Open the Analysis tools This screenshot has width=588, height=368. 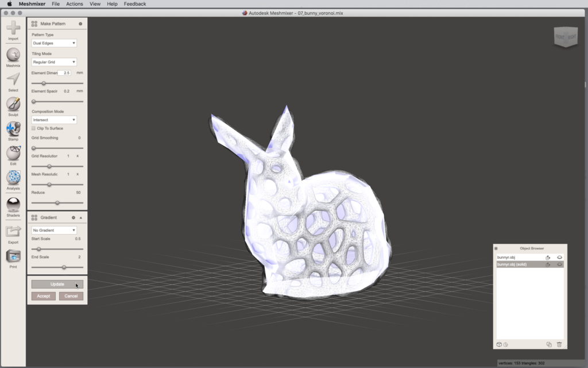[13, 178]
